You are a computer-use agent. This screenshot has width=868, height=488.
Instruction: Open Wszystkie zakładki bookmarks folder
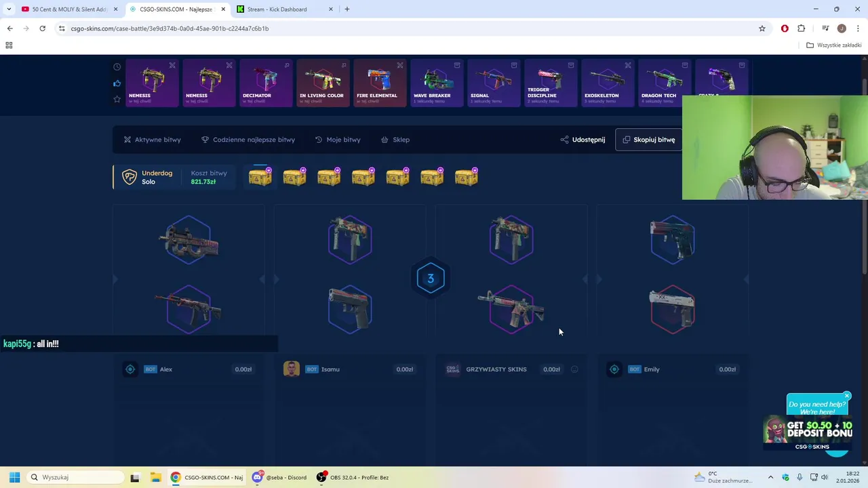click(834, 45)
